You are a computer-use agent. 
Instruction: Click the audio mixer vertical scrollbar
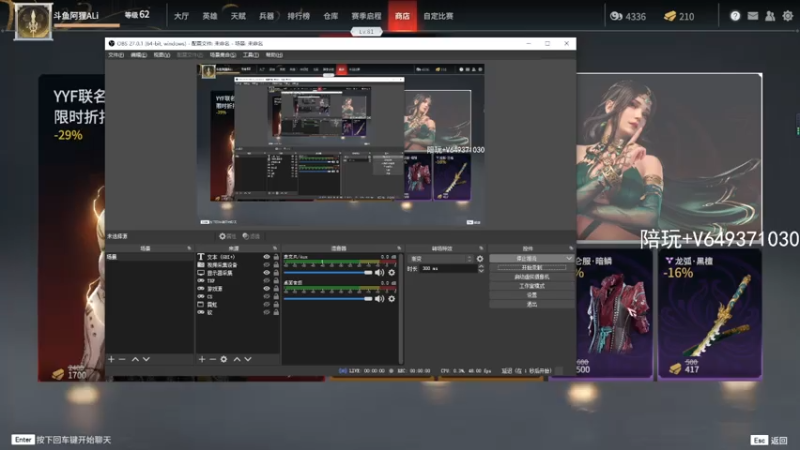[x=401, y=308]
